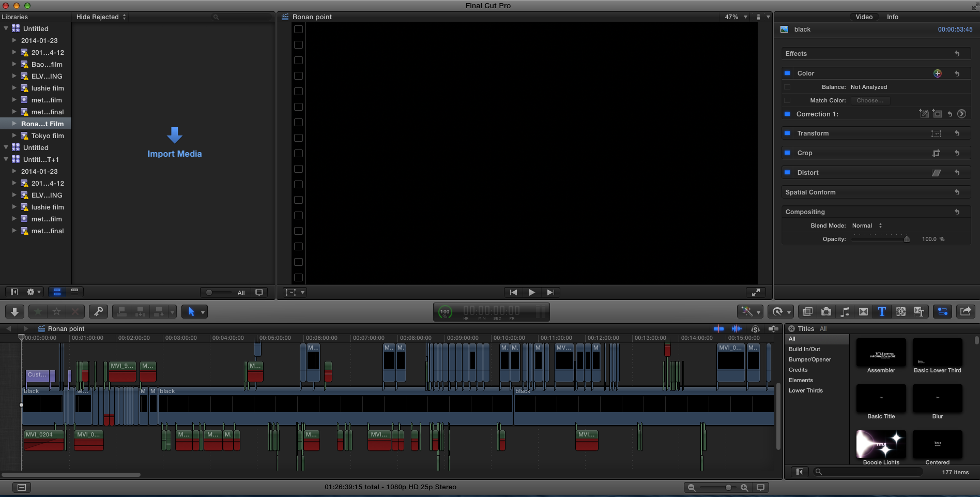Select the Titles browser icon
The image size is (980, 497).
pyautogui.click(x=882, y=311)
